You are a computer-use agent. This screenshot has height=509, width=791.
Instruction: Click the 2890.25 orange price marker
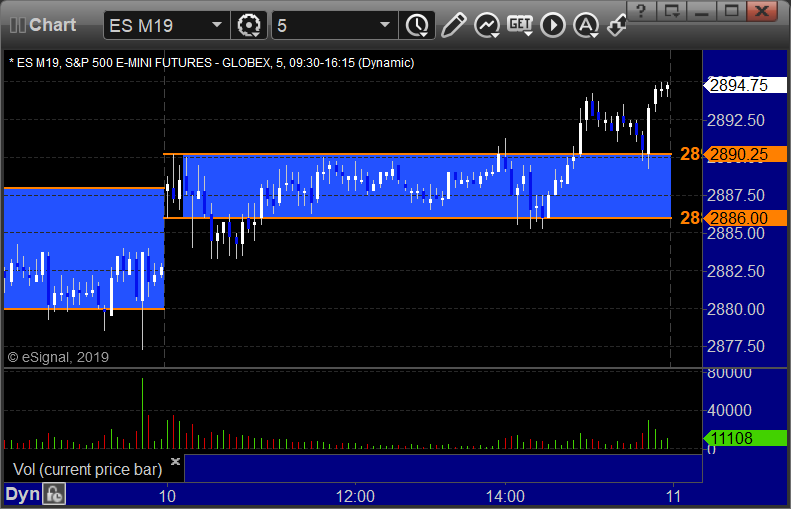pos(745,154)
